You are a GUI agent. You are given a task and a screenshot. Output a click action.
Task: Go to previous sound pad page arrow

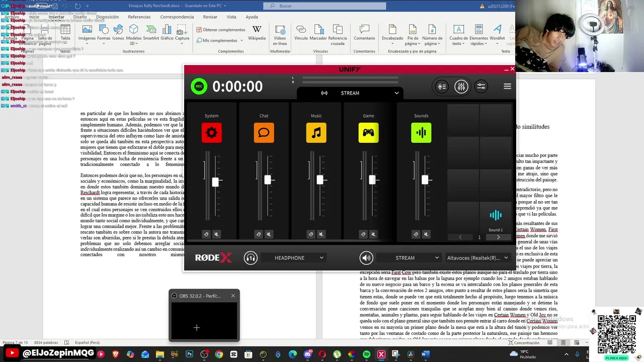460,237
